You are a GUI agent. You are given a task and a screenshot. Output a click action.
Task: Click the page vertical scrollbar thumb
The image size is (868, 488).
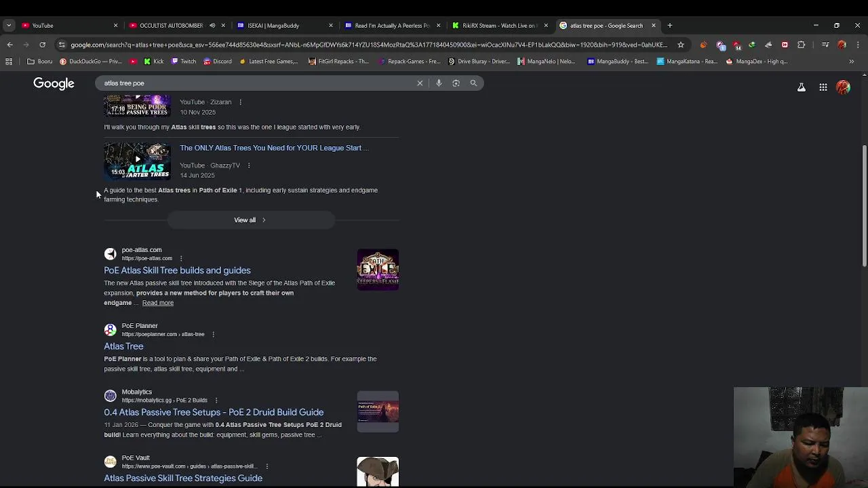click(x=864, y=205)
